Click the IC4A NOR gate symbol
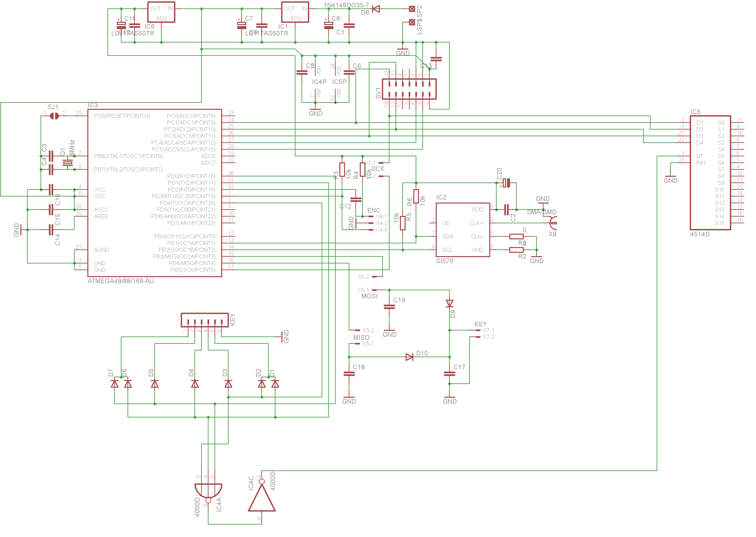This screenshot has height=537, width=756. coord(208,491)
